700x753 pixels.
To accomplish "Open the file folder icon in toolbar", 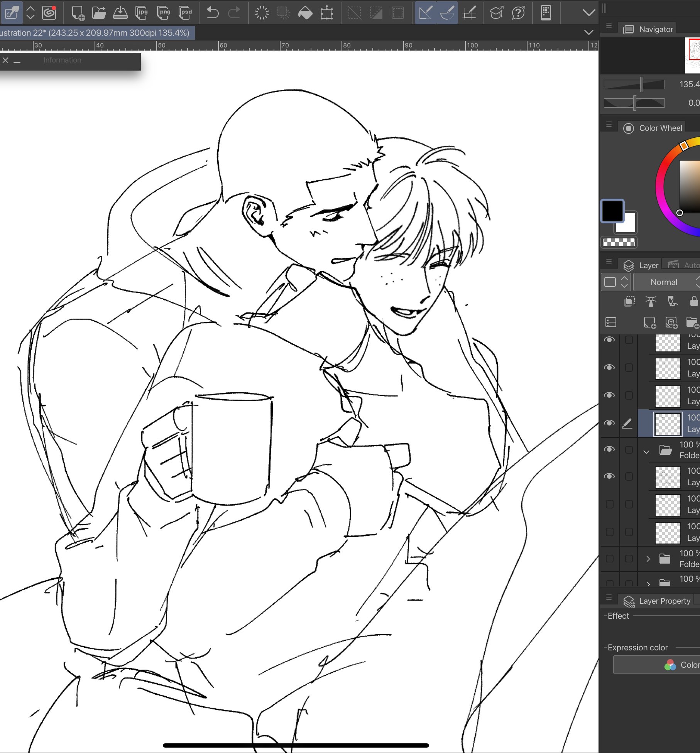I will tap(99, 13).
